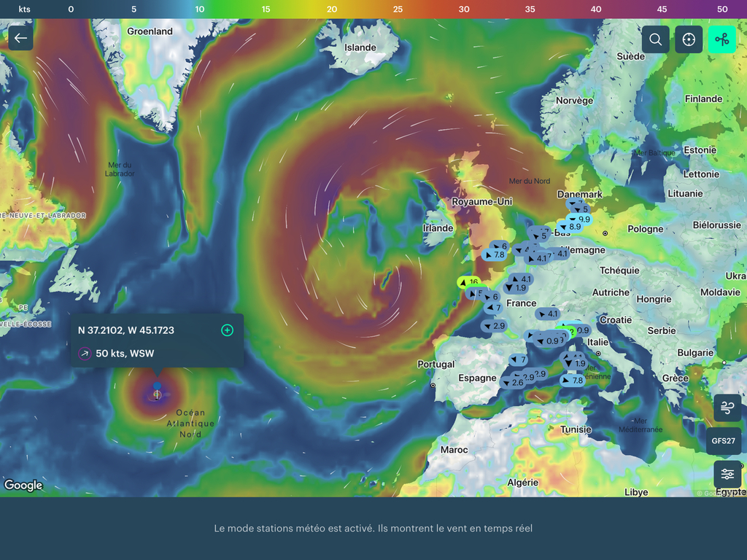Click coordinates N 37.2102, W 45.1723

(126, 330)
